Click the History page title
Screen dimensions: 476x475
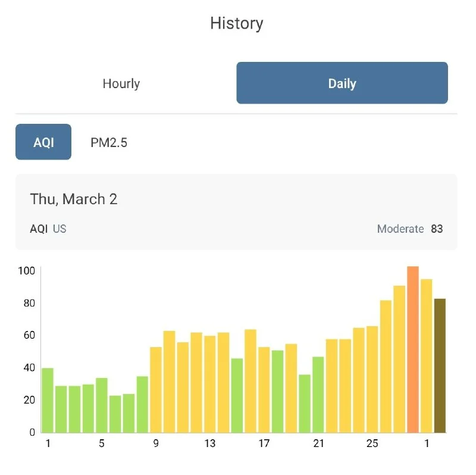tap(237, 23)
